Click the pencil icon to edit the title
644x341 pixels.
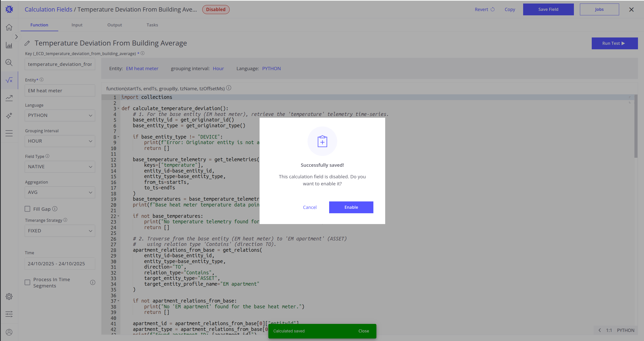tap(27, 43)
